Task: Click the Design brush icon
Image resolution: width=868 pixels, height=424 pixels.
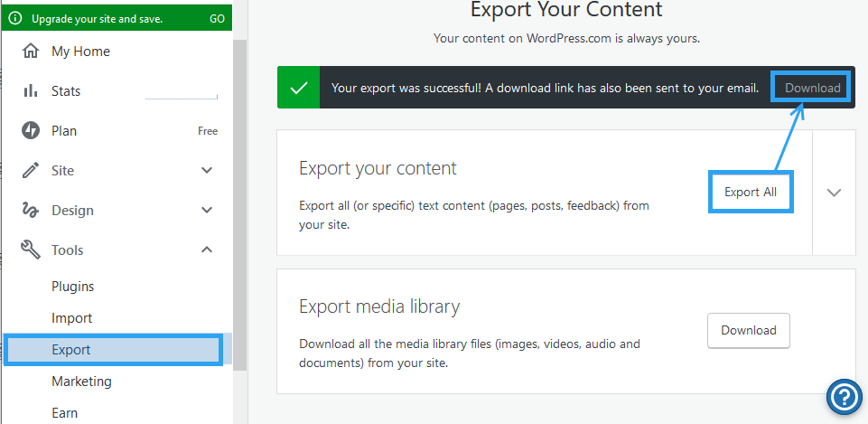Action: click(x=31, y=211)
